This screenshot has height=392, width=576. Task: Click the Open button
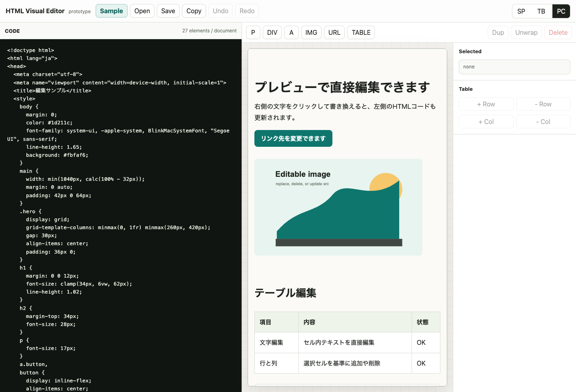(142, 11)
